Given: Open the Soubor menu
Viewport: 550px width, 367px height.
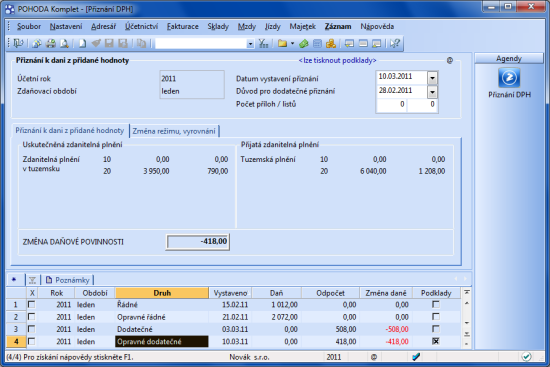Looking at the screenshot, I should pos(29,26).
